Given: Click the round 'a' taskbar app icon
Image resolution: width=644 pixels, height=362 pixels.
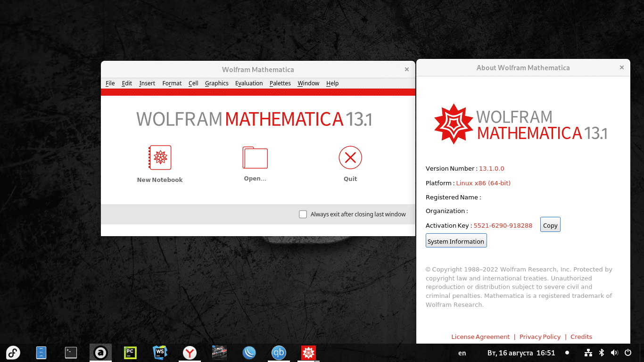Looking at the screenshot, I should 100,353.
